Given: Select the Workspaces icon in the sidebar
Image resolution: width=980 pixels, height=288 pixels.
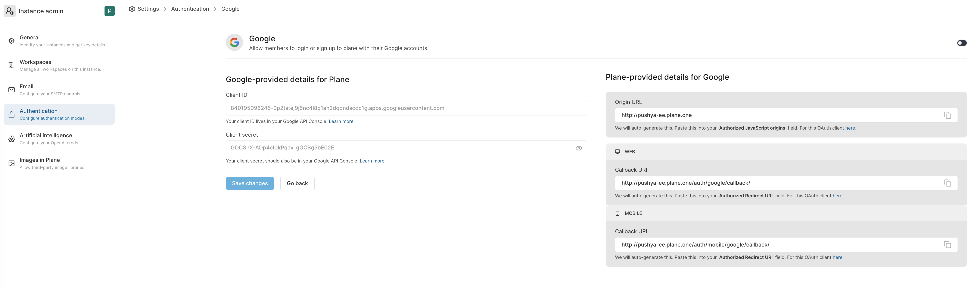Looking at the screenshot, I should tap(11, 65).
